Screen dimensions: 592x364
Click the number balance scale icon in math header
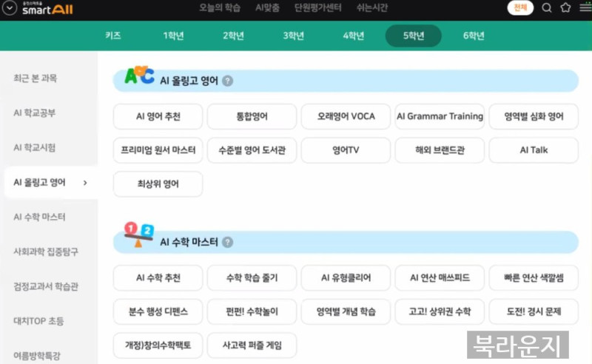[138, 235]
